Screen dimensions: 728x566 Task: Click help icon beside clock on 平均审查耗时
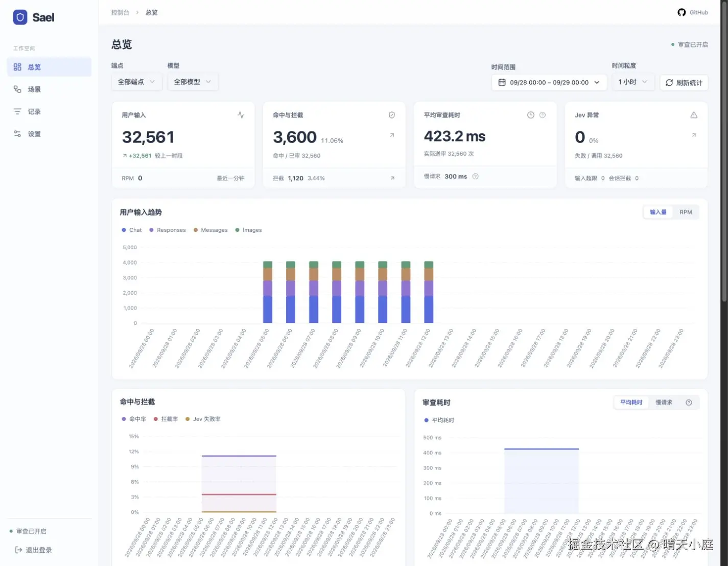(543, 115)
